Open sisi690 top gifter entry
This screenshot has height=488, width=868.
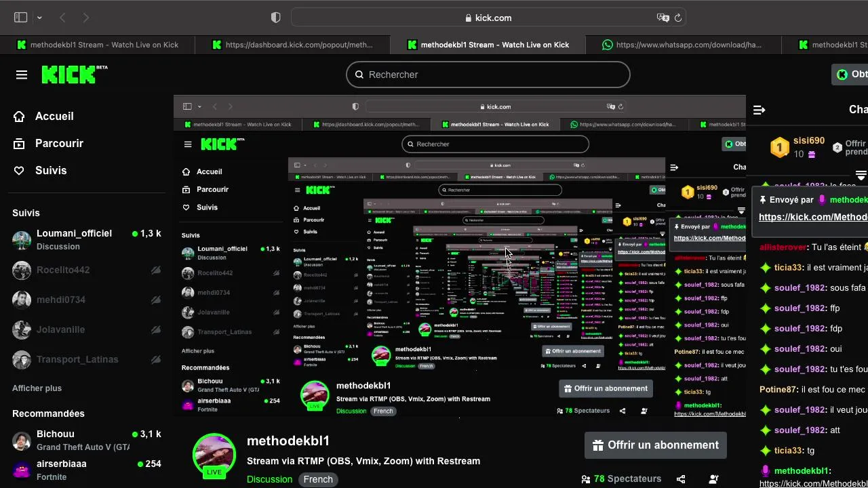[797, 147]
